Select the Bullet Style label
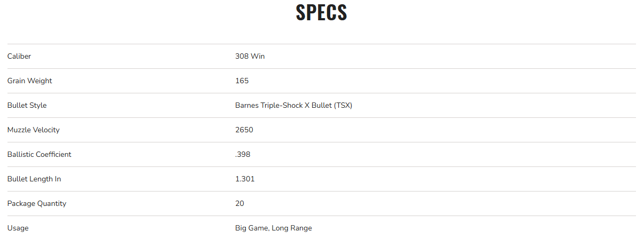644x239 pixels. [x=27, y=105]
